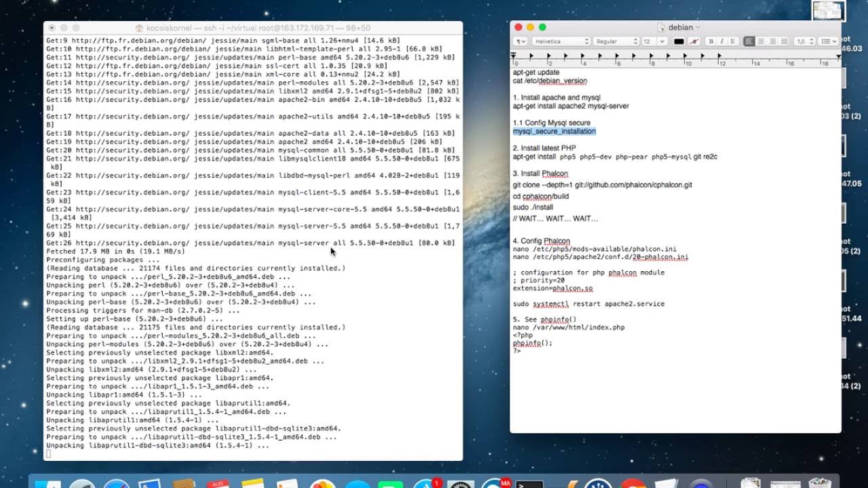
Task: Open the line spacing 1,0 dropdown
Action: point(804,41)
